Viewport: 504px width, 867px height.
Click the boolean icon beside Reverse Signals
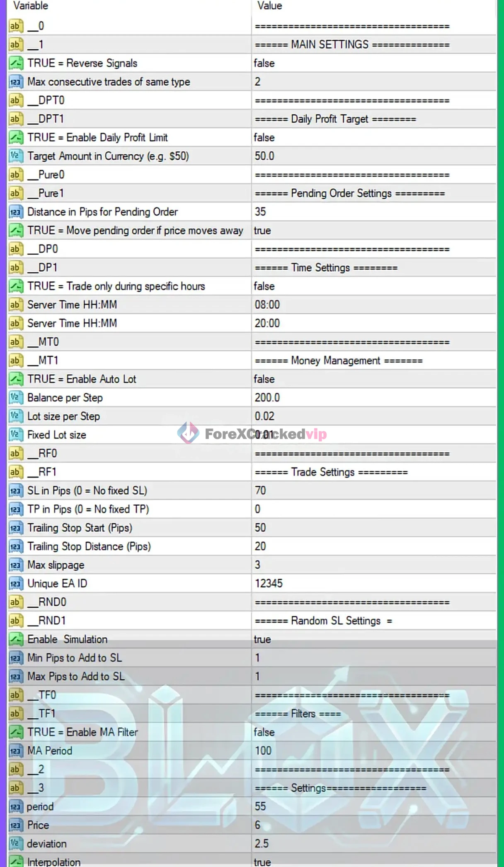16,63
